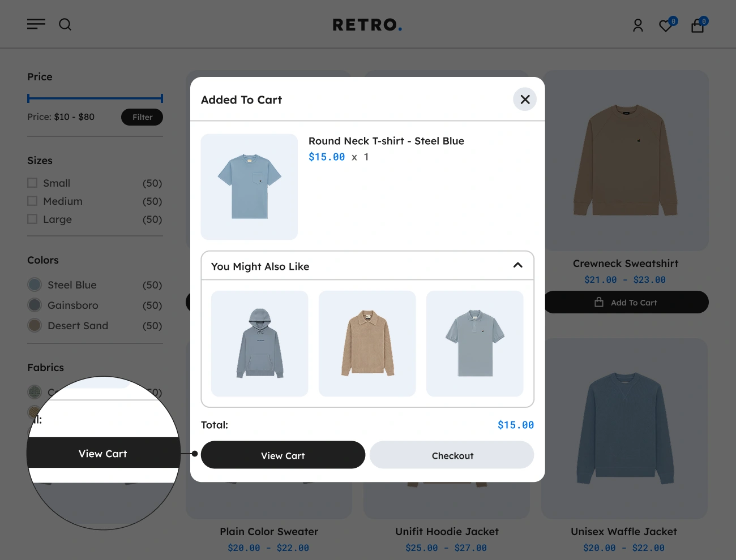Collapse the You Might Also Like section

click(x=517, y=265)
